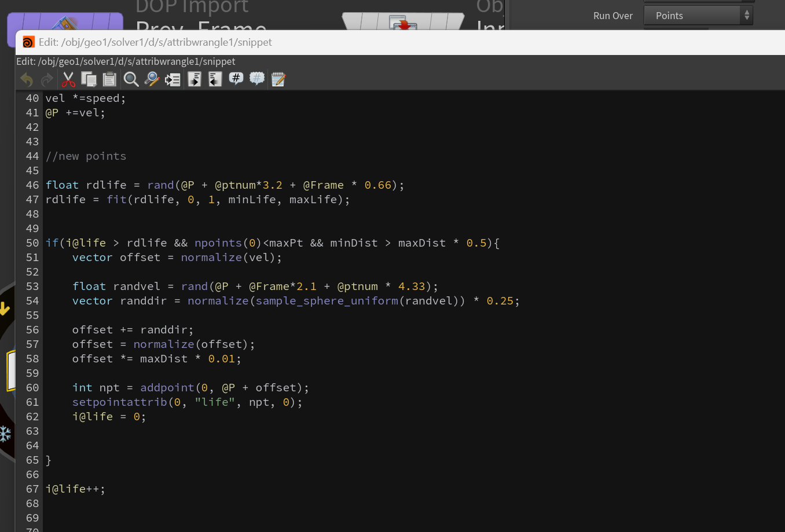Click line number 50 in the gutter
The width and height of the screenshot is (785, 532).
tap(32, 243)
